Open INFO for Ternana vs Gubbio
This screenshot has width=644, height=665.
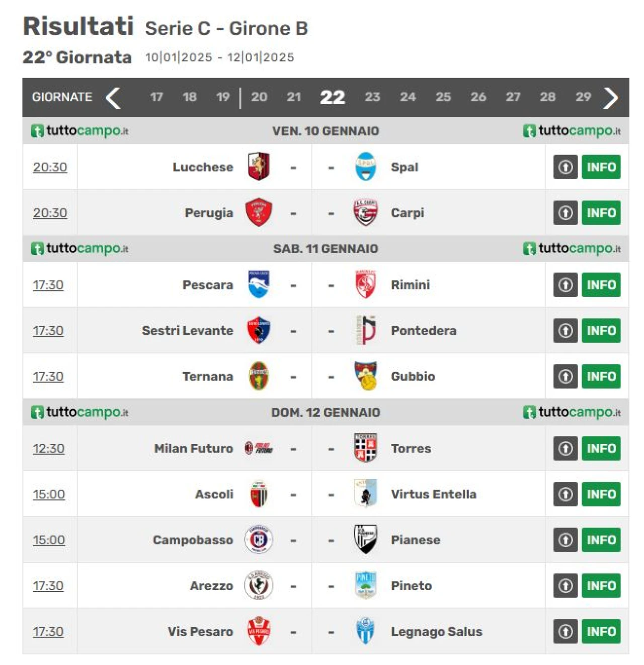click(x=601, y=377)
